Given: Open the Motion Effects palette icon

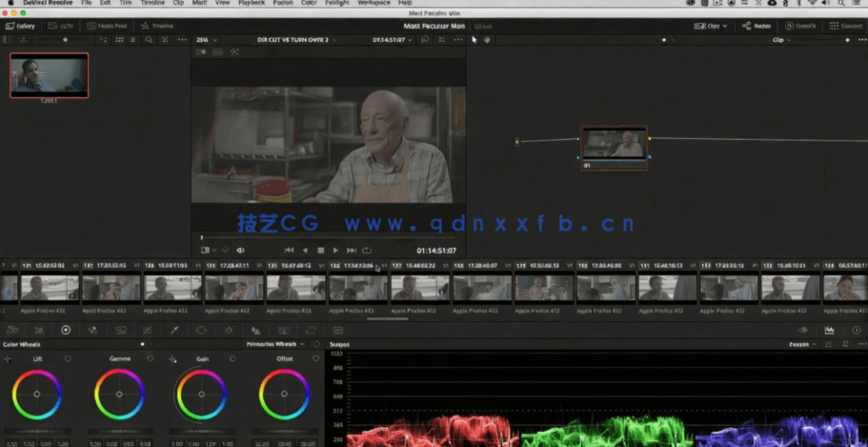Looking at the screenshot, I should tap(121, 330).
